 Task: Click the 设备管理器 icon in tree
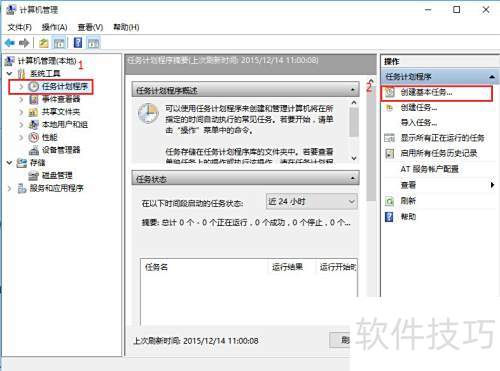click(33, 150)
